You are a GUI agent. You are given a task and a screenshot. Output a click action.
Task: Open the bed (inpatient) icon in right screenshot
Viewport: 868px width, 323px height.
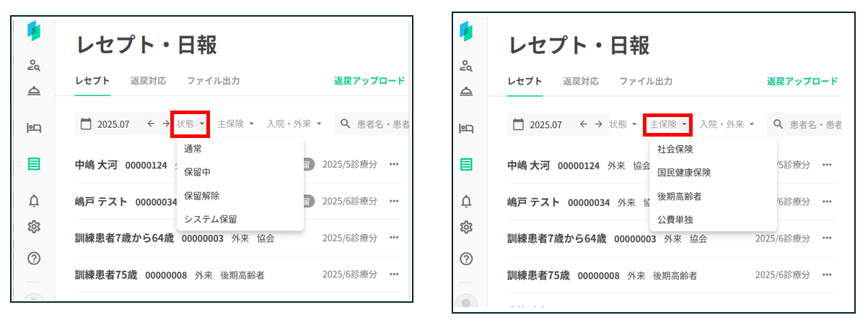(x=466, y=129)
